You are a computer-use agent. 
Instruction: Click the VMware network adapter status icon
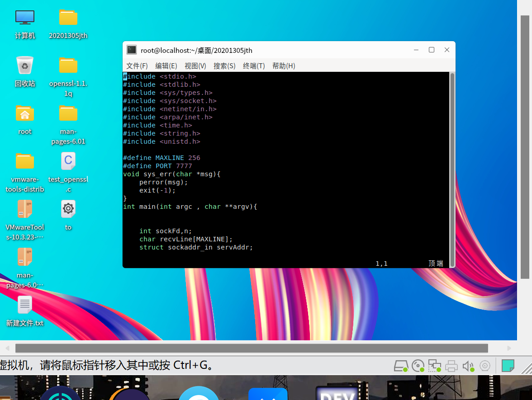[x=434, y=366]
